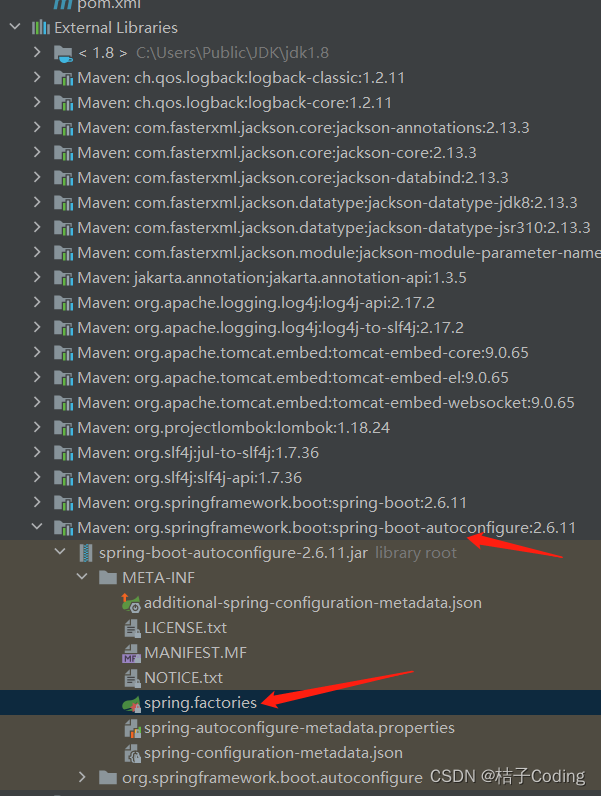
Task: Click the jackson-databind library icon
Action: coord(63,178)
